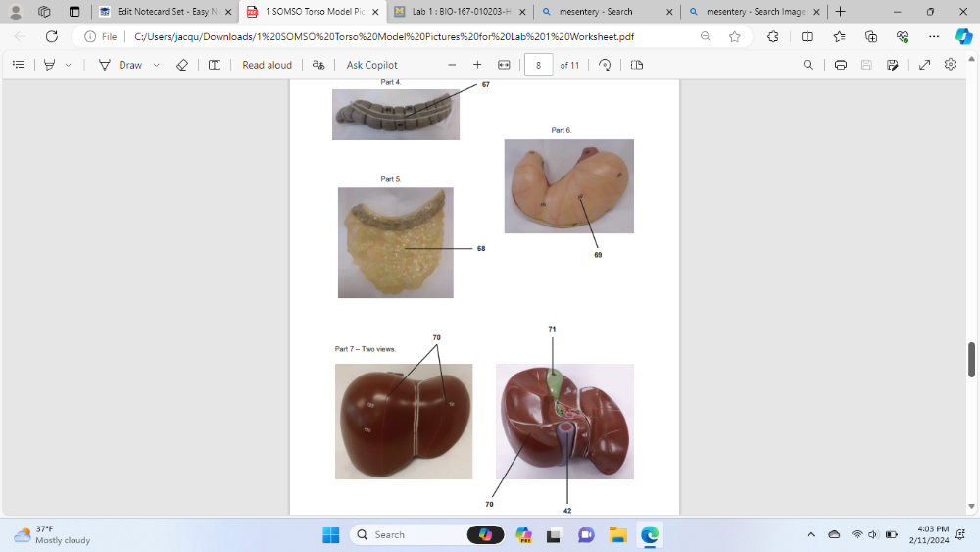Click the Read aloud button
The width and height of the screenshot is (980, 552).
click(267, 65)
